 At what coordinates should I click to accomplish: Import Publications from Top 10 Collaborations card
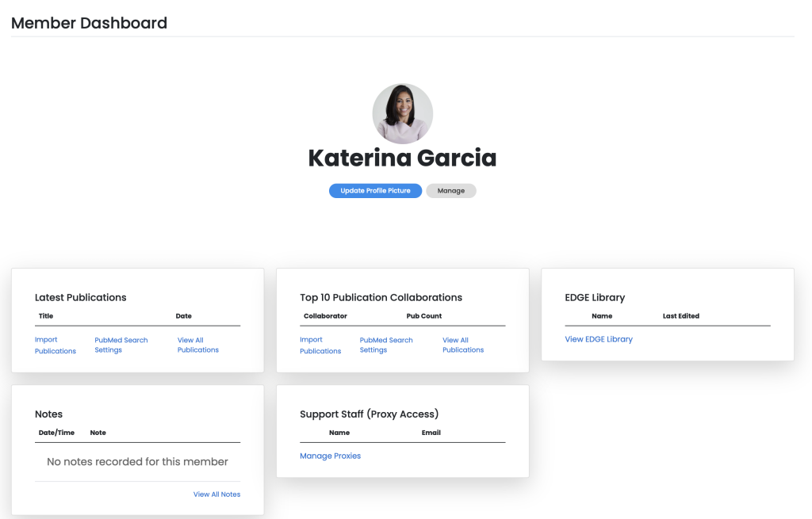tap(320, 345)
